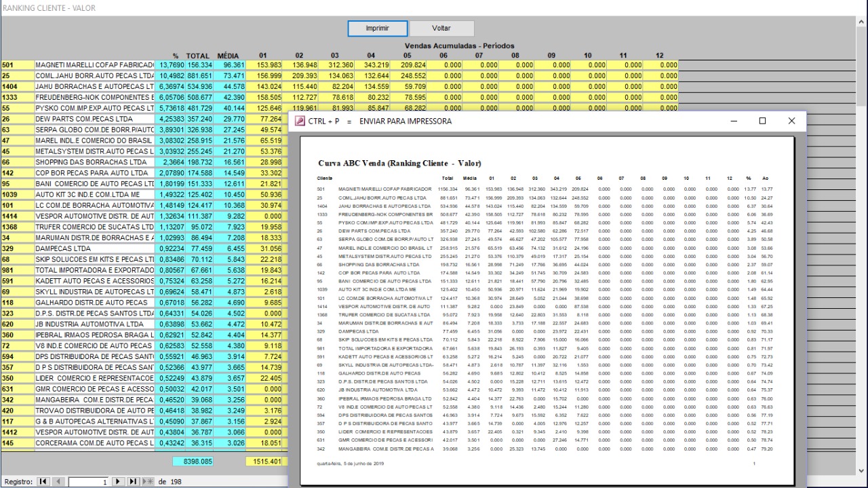Select FREUDENBERG-NOK COMPONENTES row name
The height and width of the screenshot is (488, 868).
tap(95, 96)
